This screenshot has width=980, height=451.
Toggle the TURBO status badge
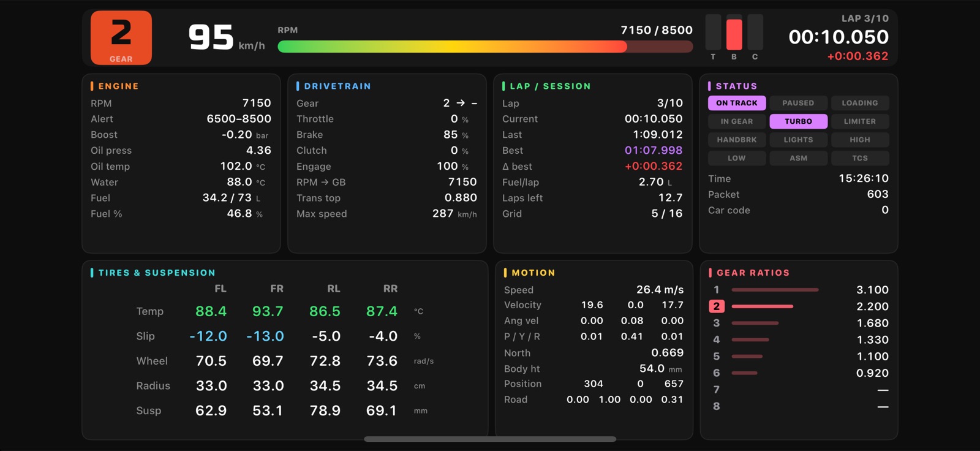798,121
